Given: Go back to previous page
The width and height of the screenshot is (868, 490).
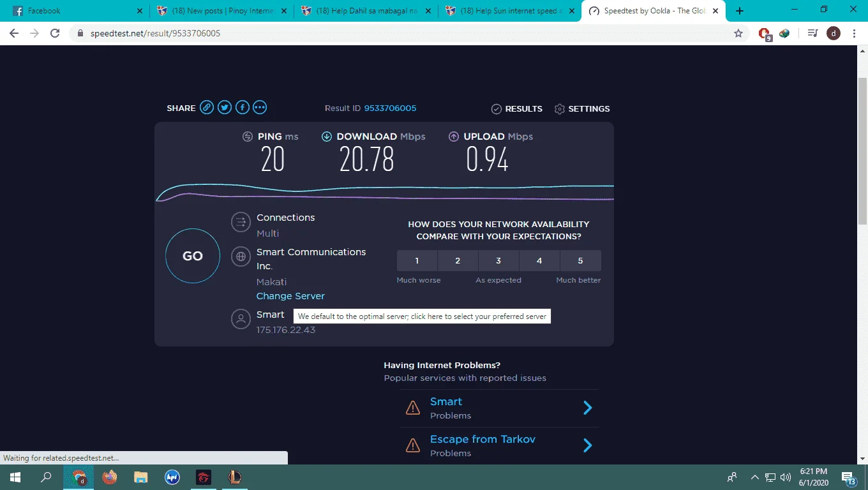Looking at the screenshot, I should [14, 33].
